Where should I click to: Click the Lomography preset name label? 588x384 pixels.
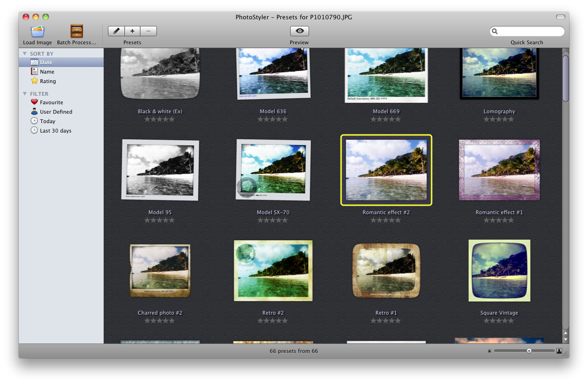click(x=499, y=111)
